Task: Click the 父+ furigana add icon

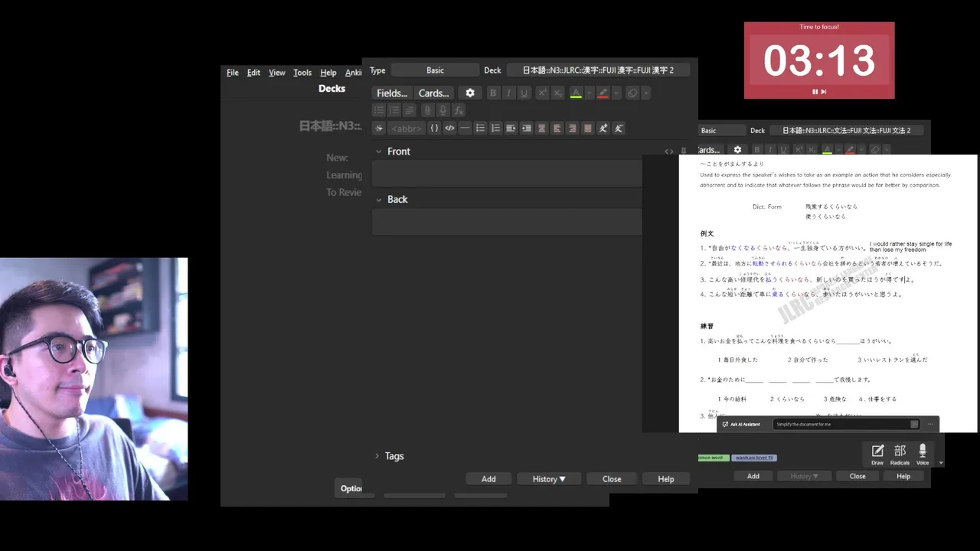Action: tap(603, 128)
